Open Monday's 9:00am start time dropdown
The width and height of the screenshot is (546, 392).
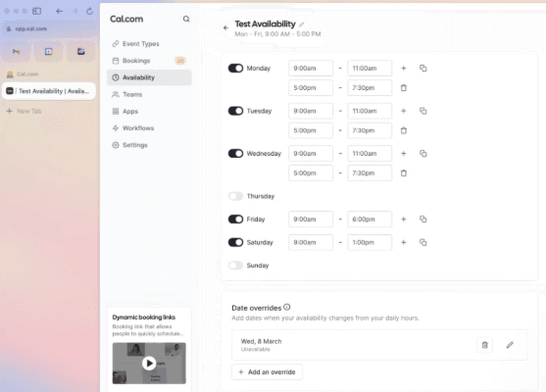tap(311, 69)
